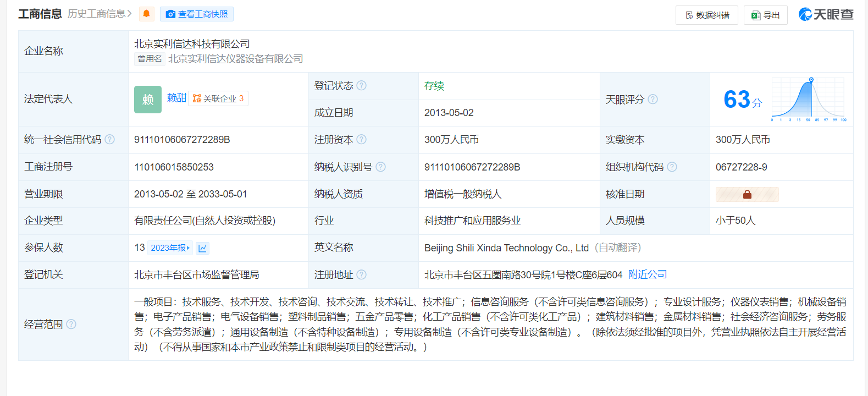Screen dimensions: 868x396
Task: Select 统一社会信用代码 value 91110106067272289B
Action: 182,140
